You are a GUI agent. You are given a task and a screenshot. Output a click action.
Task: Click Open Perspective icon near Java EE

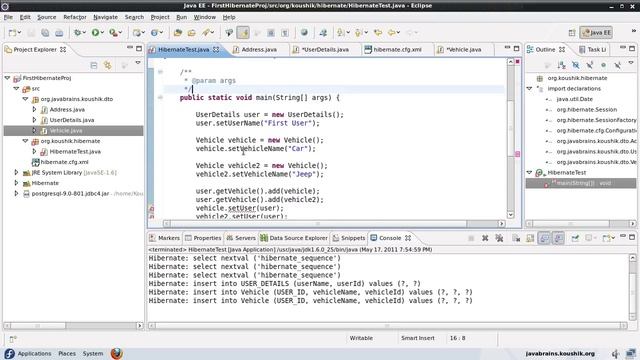pos(572,33)
